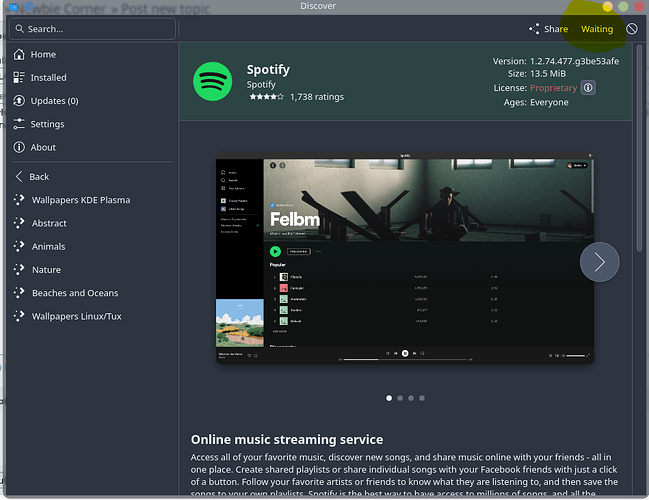Advance to next screenshot with arrow
This screenshot has height=500, width=649.
(599, 262)
